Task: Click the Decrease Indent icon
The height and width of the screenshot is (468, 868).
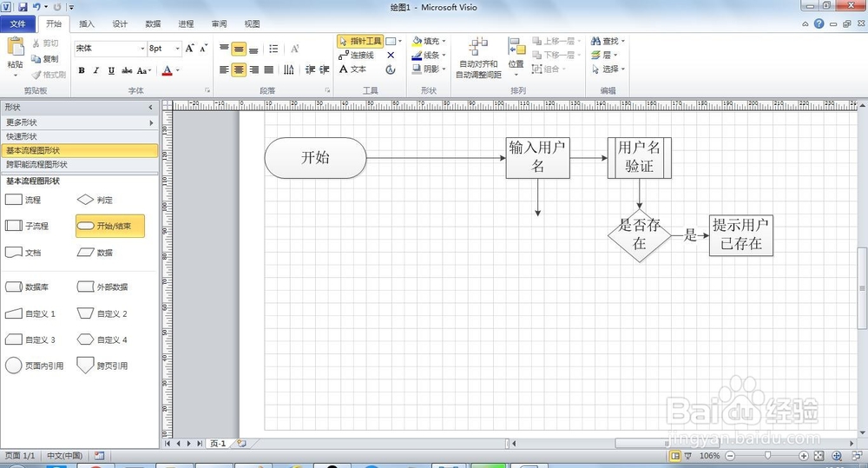Action: tap(310, 69)
